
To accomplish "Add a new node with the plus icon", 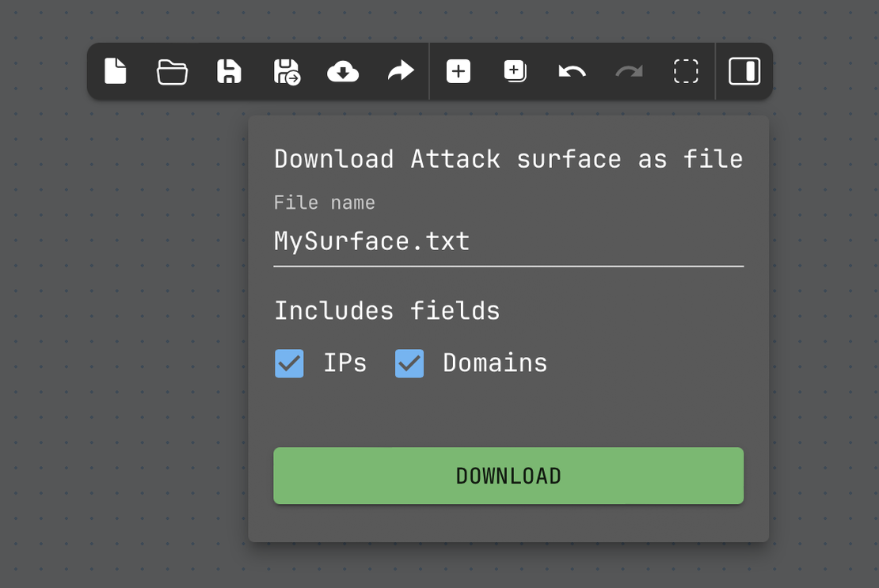I will [458, 70].
